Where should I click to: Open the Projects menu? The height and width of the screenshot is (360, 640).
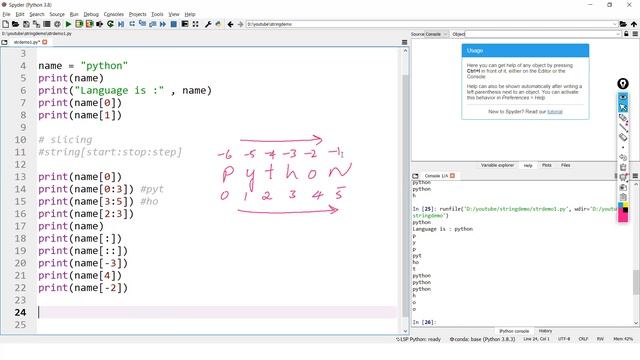pyautogui.click(x=138, y=14)
